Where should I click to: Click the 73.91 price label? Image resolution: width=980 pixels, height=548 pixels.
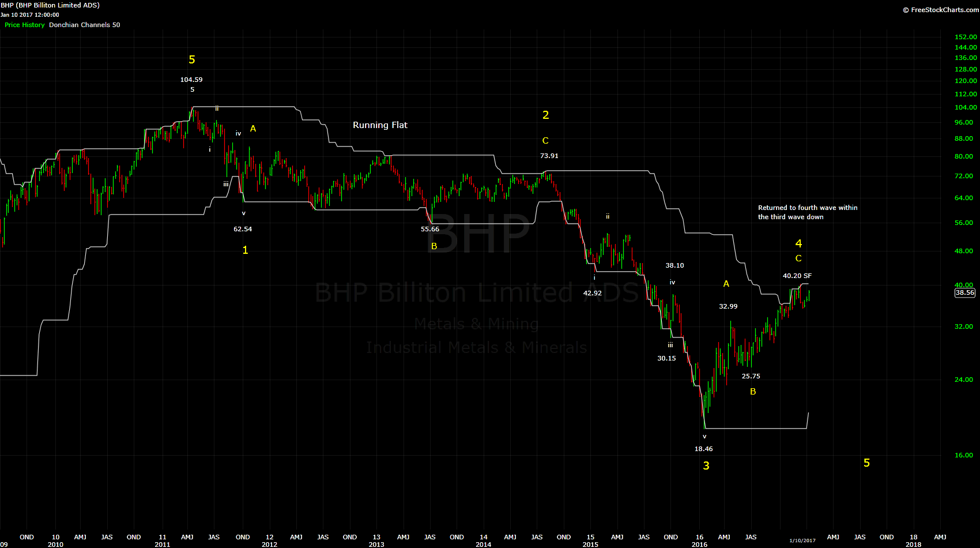(549, 156)
